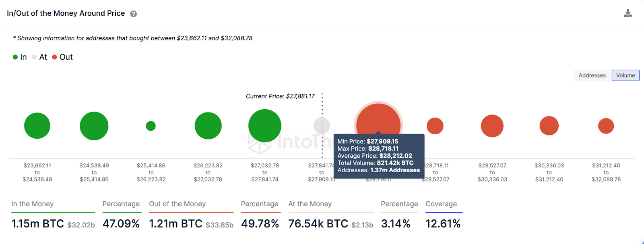This screenshot has height=244, width=644.
Task: Toggle the Volume view button
Action: click(625, 75)
